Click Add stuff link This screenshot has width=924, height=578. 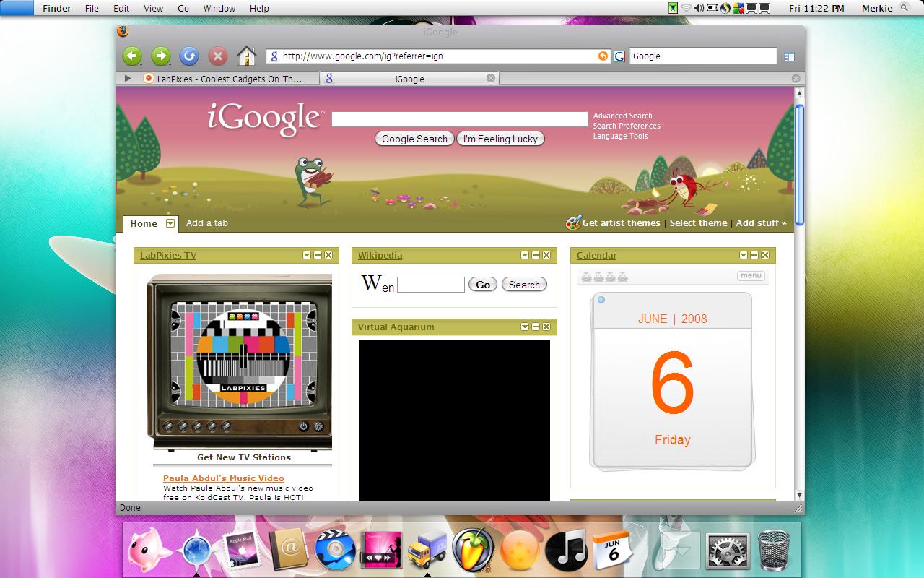click(x=761, y=223)
